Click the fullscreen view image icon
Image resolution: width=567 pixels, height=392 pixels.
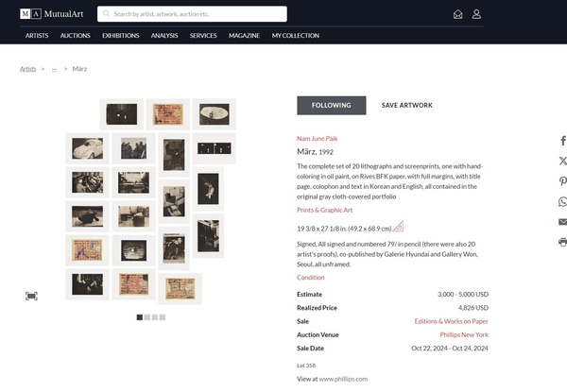coord(31,297)
